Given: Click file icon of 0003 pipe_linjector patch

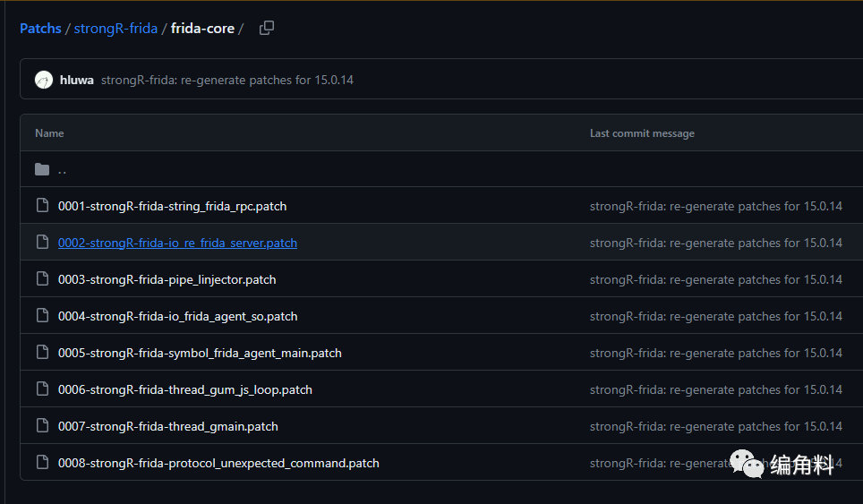Looking at the screenshot, I should tap(42, 279).
